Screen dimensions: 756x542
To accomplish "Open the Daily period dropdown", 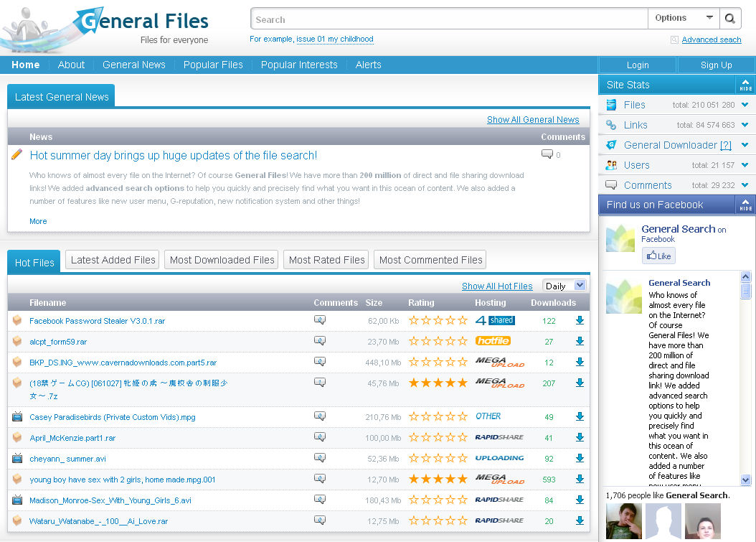I will click(x=564, y=286).
